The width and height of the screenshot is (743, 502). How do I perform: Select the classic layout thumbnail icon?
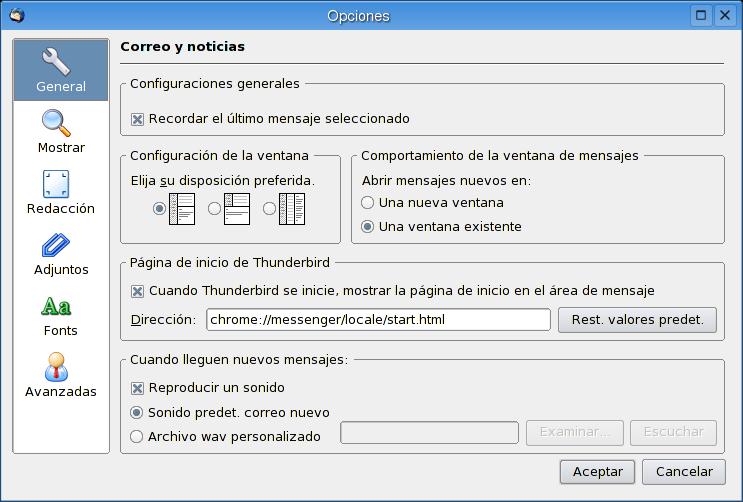coord(182,209)
